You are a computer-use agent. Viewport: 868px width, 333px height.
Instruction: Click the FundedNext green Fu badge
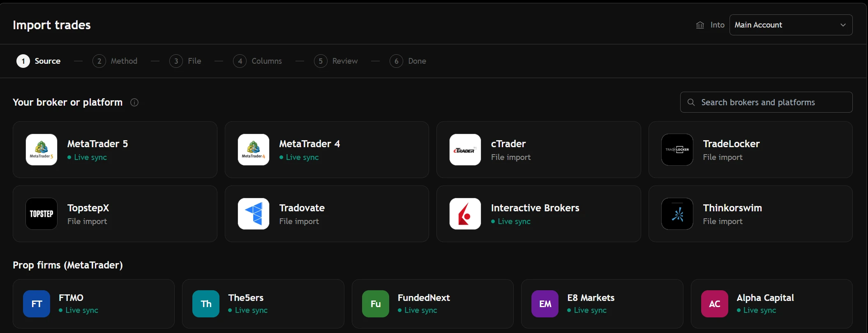(x=376, y=304)
